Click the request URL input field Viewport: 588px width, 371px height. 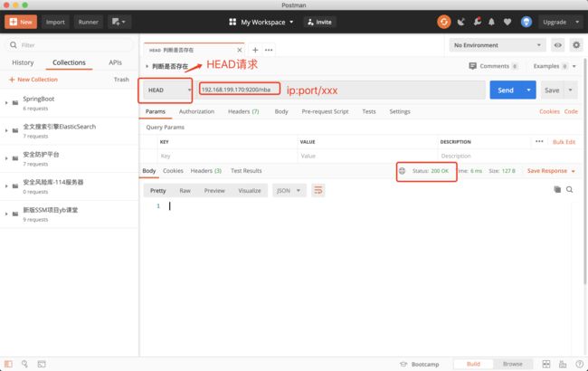click(341, 90)
